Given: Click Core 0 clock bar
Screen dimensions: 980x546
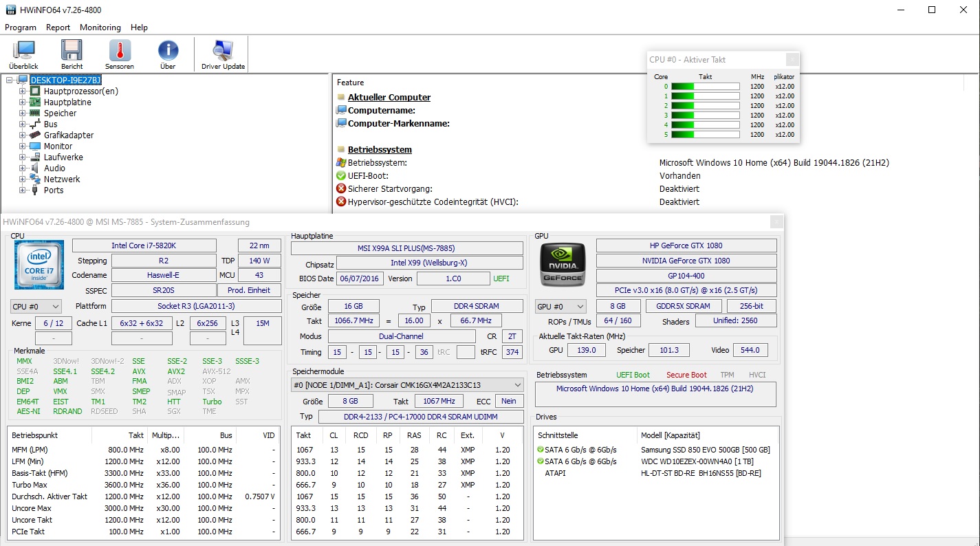Looking at the screenshot, I should point(705,86).
